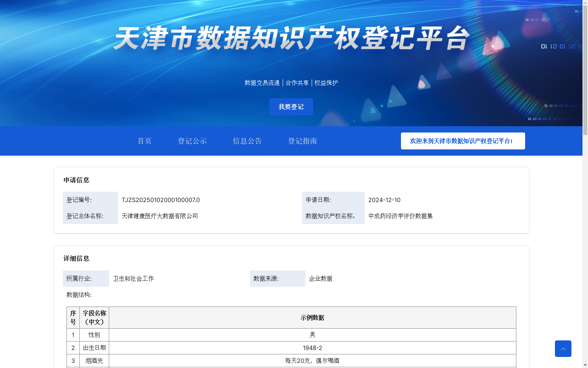Screen dimensions: 588x368
Task: Open the 登记指南 nav item
Action: click(x=302, y=141)
